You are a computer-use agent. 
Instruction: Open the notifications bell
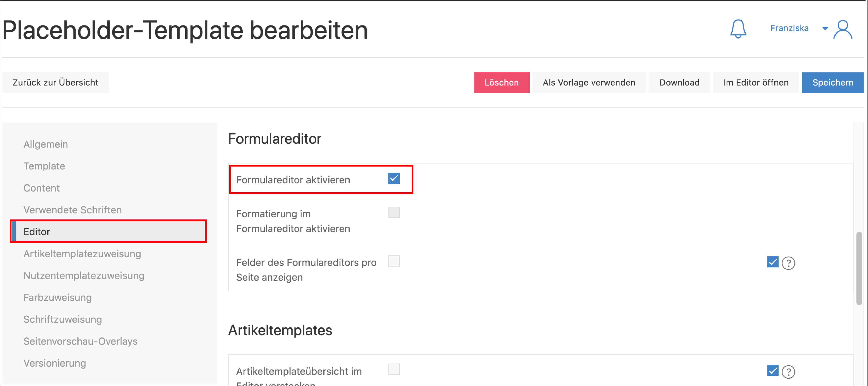pyautogui.click(x=738, y=29)
